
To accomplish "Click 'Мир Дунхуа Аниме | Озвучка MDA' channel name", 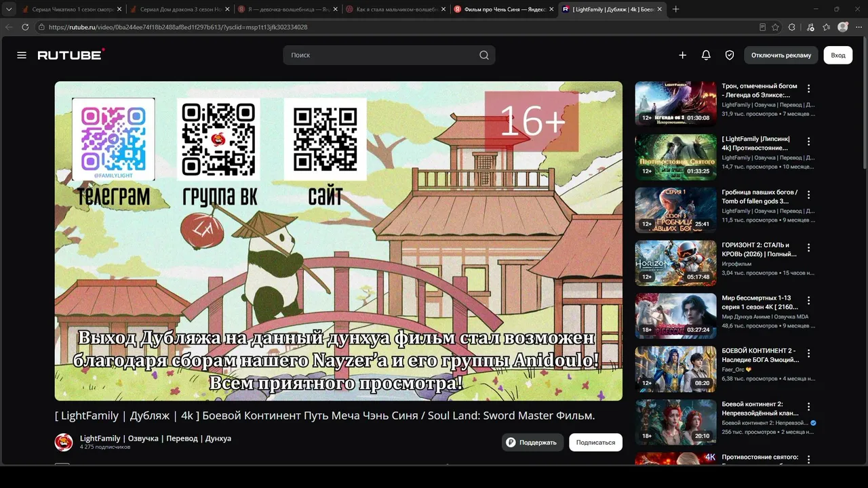I will [765, 317].
